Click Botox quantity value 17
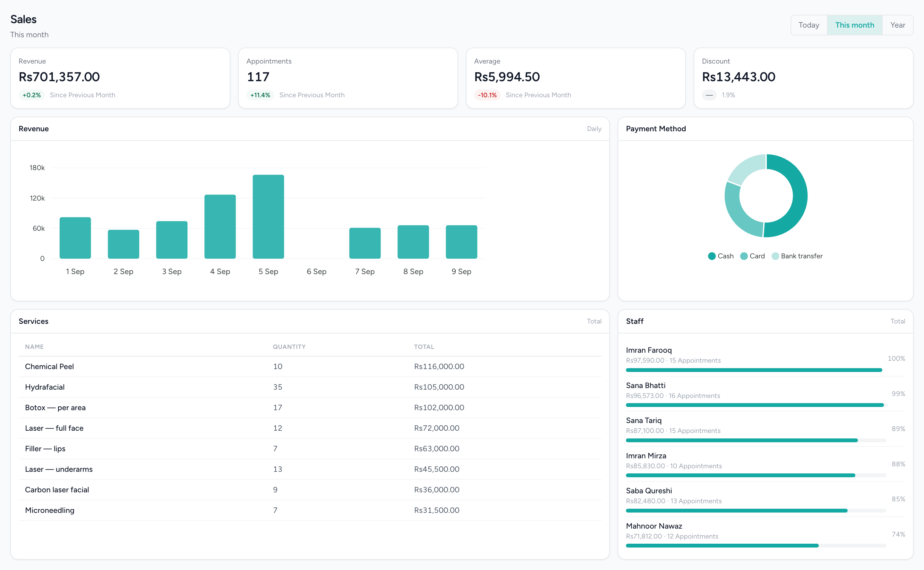 (x=278, y=408)
